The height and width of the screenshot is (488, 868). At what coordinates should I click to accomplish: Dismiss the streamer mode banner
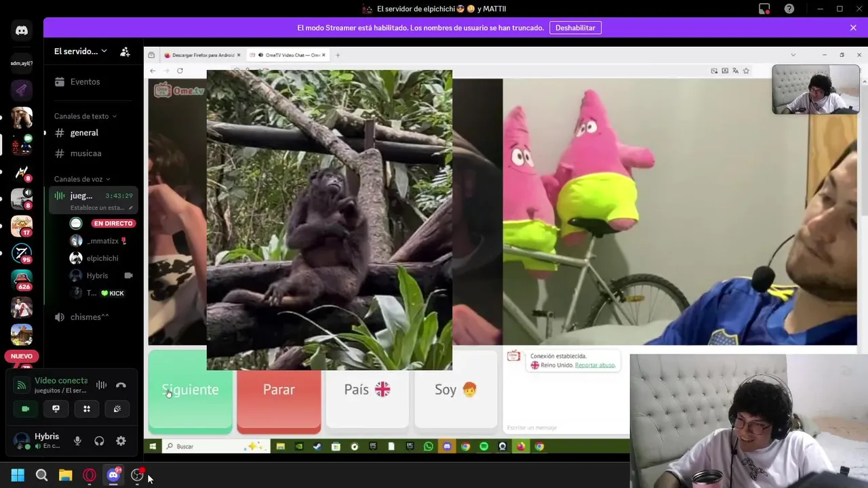[853, 28]
